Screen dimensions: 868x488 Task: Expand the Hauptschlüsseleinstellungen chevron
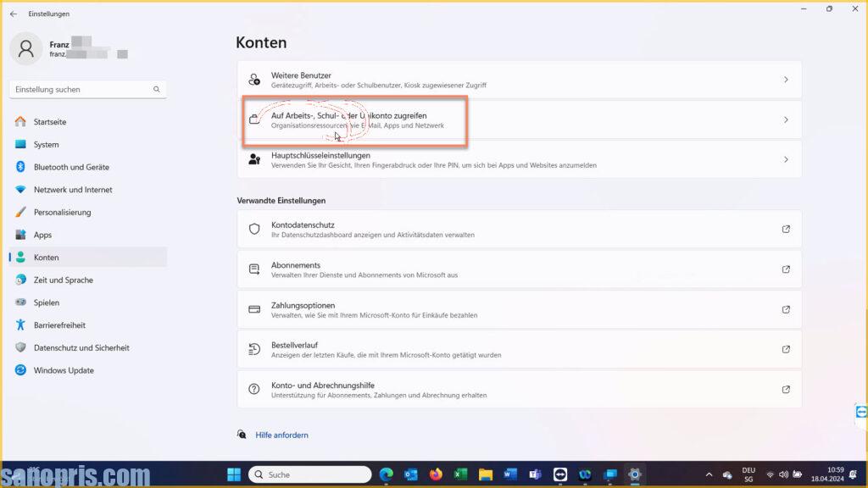coord(786,159)
